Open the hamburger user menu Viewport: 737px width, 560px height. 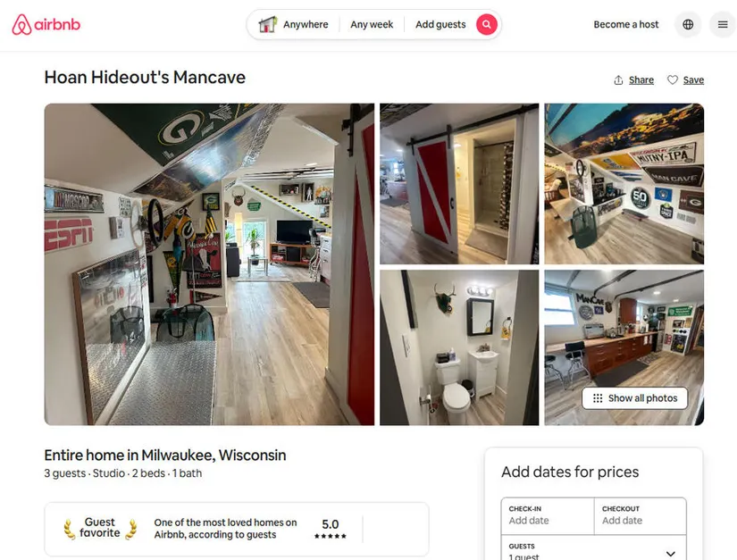pos(723,24)
